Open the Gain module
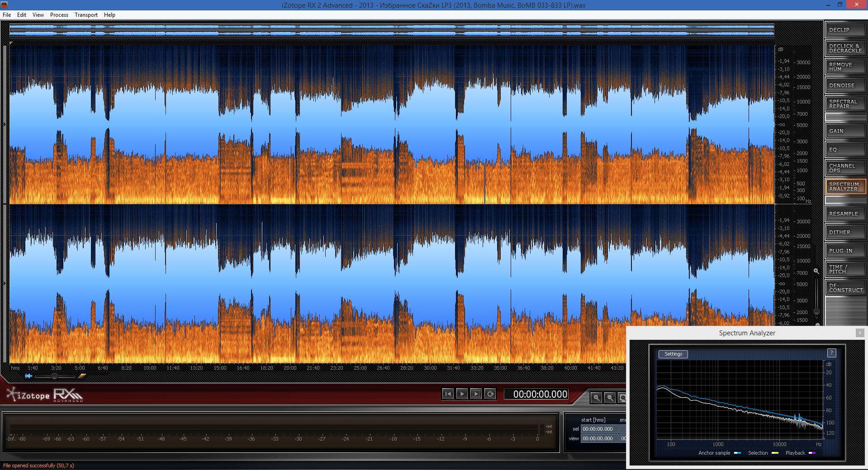 (x=845, y=131)
